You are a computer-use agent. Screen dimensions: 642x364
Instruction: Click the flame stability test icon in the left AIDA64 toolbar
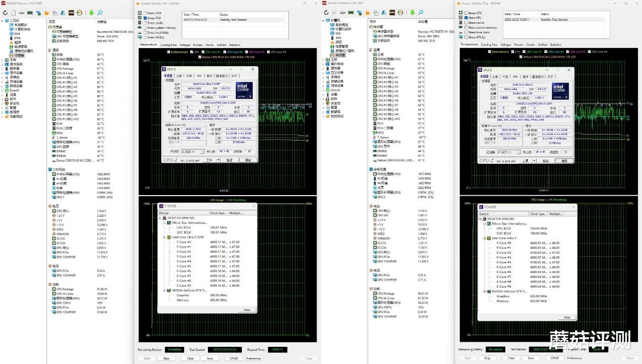pos(47,13)
